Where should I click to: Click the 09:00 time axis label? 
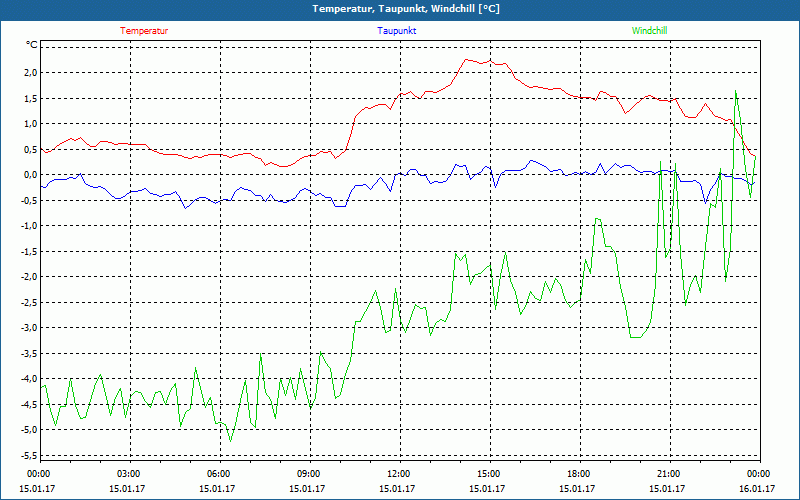tap(308, 474)
